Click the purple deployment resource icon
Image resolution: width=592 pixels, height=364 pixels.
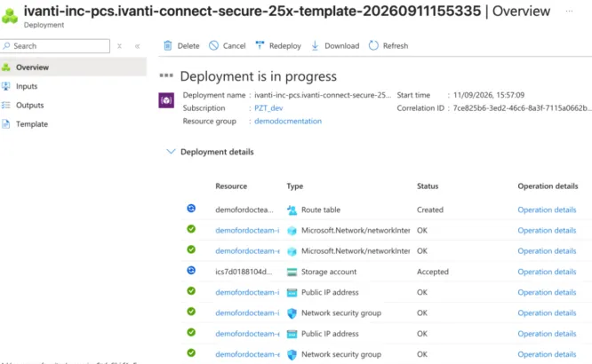coord(166,100)
